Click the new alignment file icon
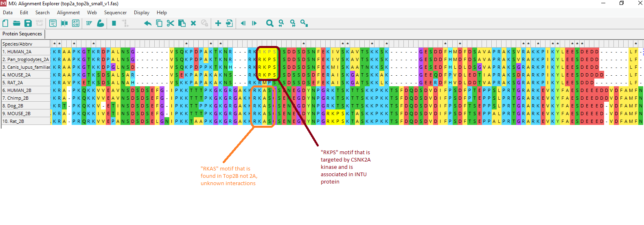The height and width of the screenshot is (225, 644). pos(6,24)
